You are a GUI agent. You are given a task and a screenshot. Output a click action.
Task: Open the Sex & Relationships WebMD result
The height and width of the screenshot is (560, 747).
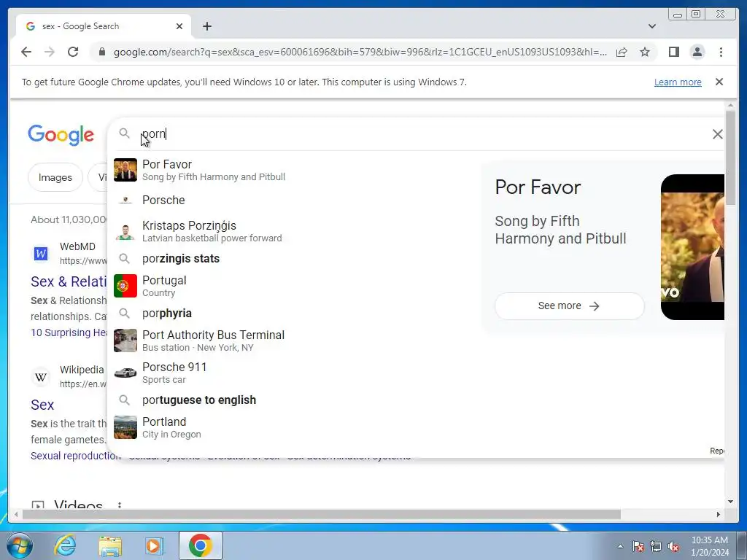point(69,281)
